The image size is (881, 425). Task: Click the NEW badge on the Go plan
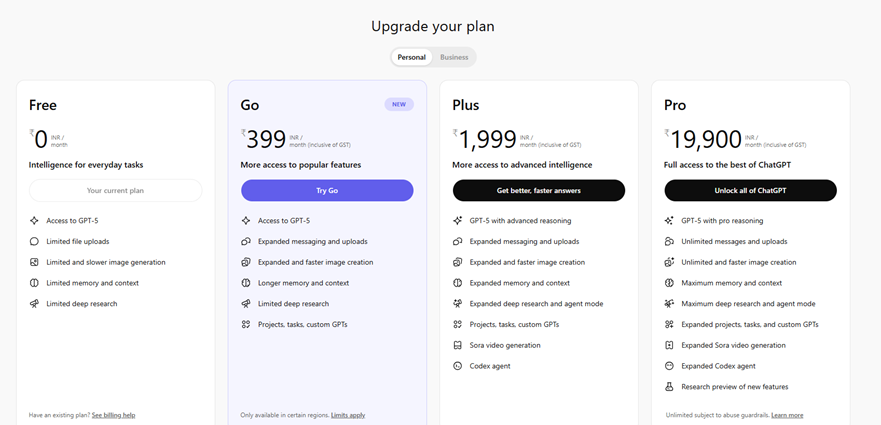pyautogui.click(x=399, y=104)
